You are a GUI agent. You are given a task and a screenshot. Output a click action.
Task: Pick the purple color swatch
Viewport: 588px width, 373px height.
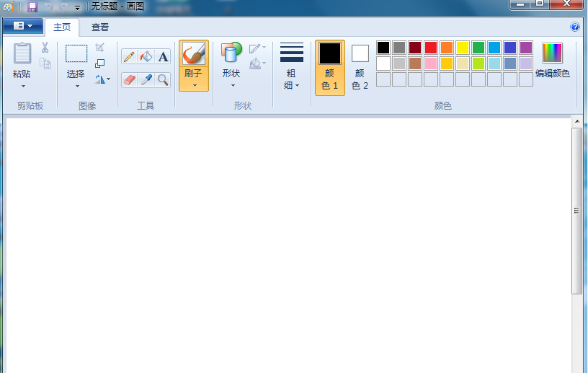pyautogui.click(x=526, y=48)
